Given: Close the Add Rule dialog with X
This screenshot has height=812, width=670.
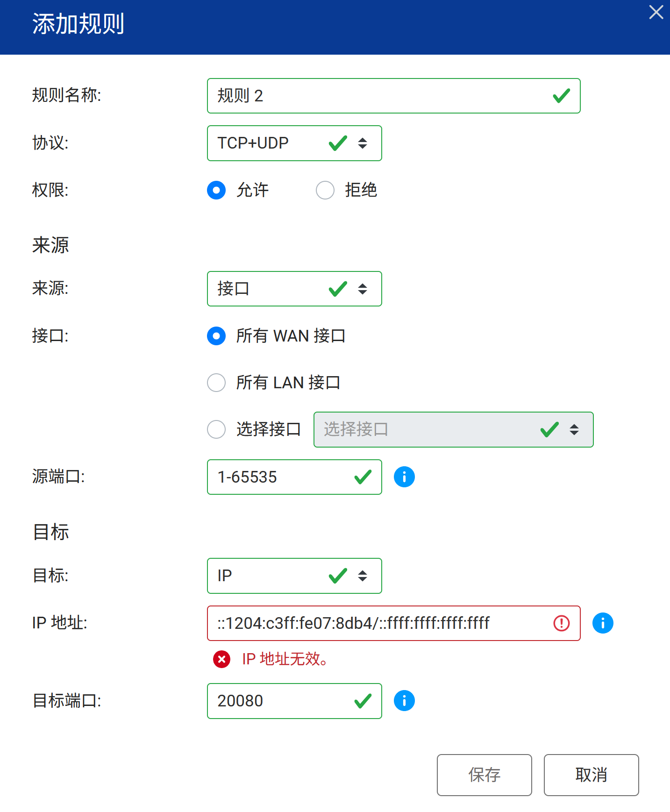Looking at the screenshot, I should pyautogui.click(x=656, y=13).
